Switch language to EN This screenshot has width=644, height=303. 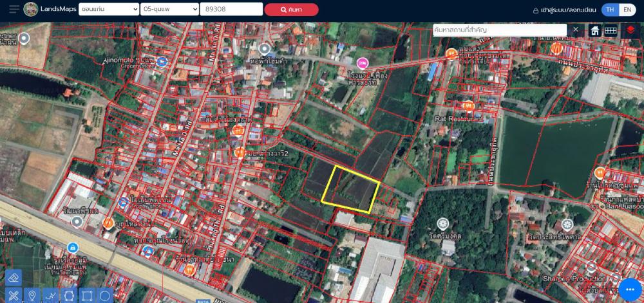627,10
